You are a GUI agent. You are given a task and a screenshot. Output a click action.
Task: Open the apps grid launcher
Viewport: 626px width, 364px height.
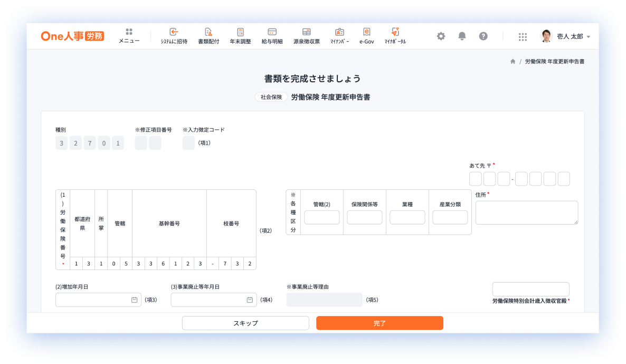pos(523,37)
